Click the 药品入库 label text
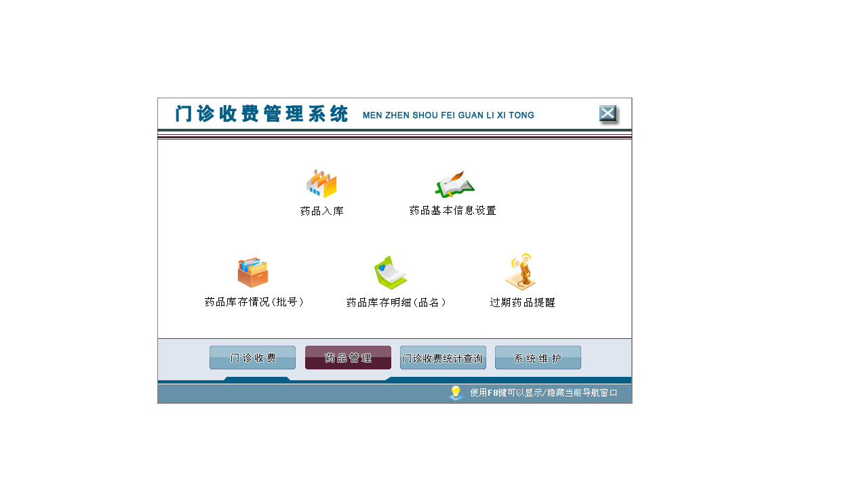868x488 pixels. (322, 211)
